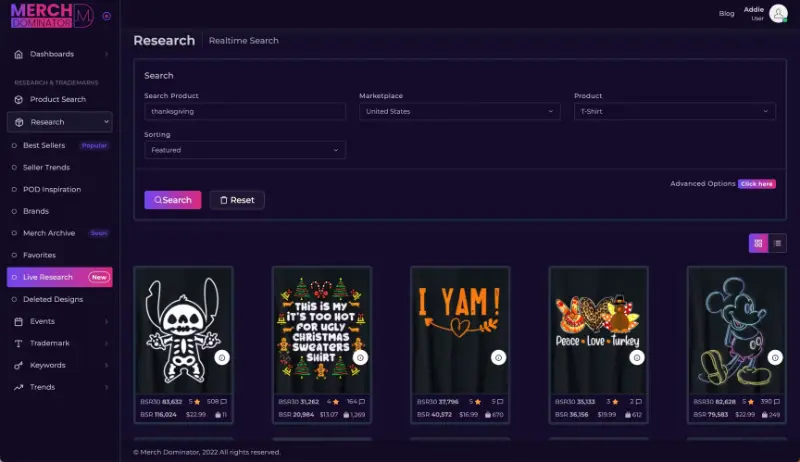This screenshot has width=800, height=462.
Task: Click the 390 comments icon on Mickey card
Action: pos(777,402)
